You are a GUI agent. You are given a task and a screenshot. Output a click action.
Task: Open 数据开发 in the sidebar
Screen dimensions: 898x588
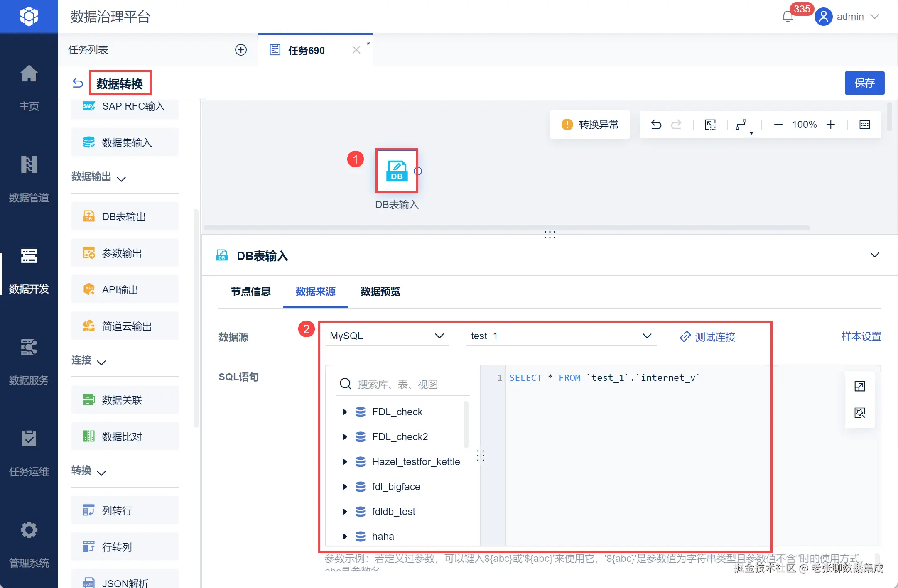click(29, 271)
